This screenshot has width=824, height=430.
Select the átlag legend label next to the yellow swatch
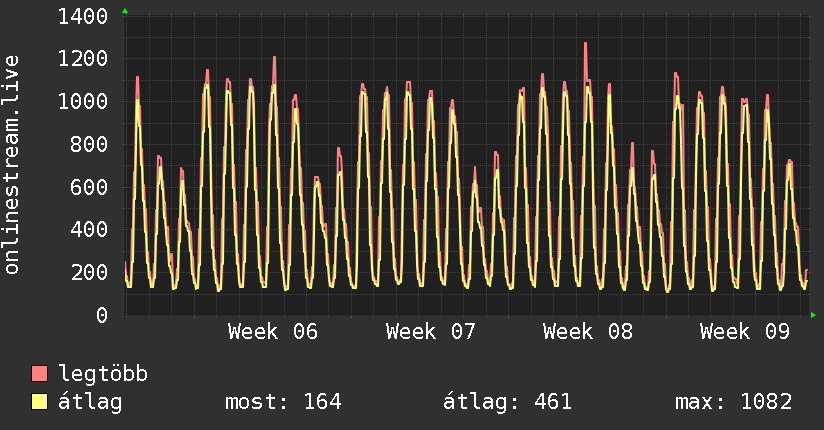(90, 402)
